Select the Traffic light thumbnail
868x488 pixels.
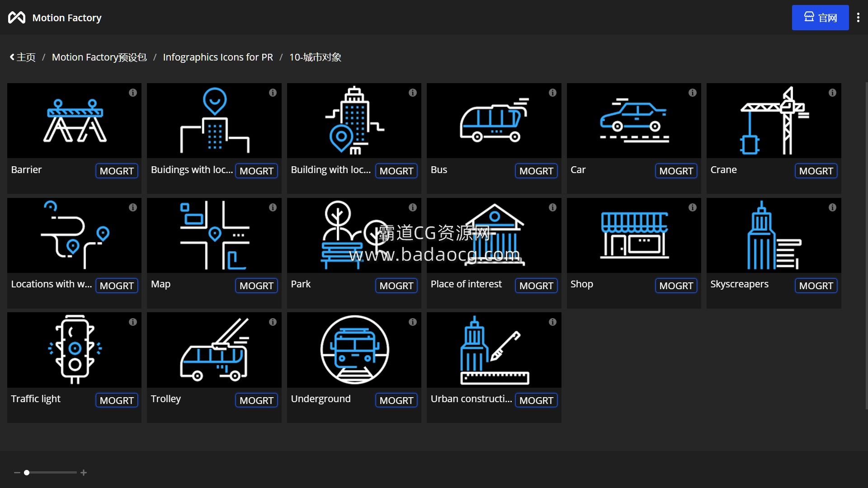tap(74, 350)
